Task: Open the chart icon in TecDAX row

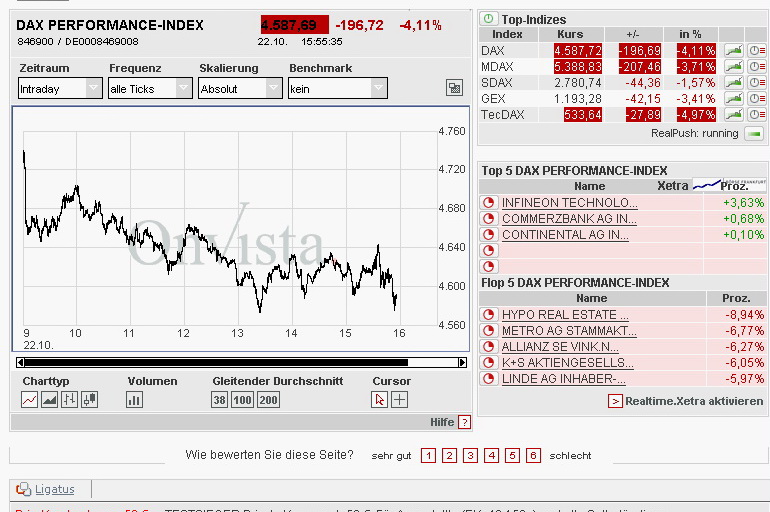Action: pos(733,115)
